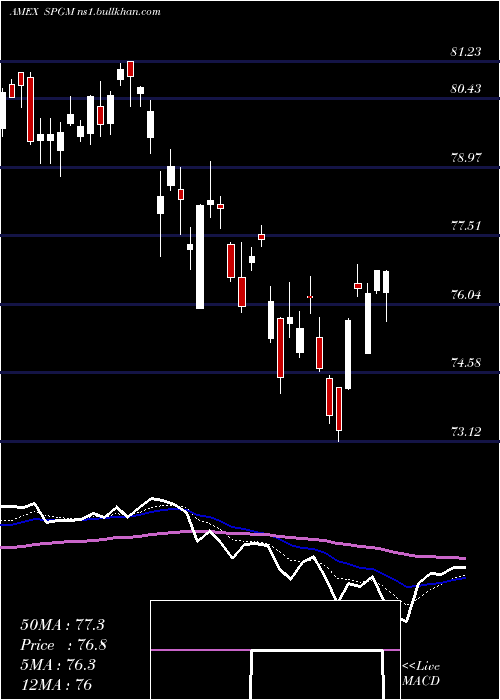Click the 81.23 price level label
Image resolution: width=500 pixels, height=700 pixels.
(466, 52)
